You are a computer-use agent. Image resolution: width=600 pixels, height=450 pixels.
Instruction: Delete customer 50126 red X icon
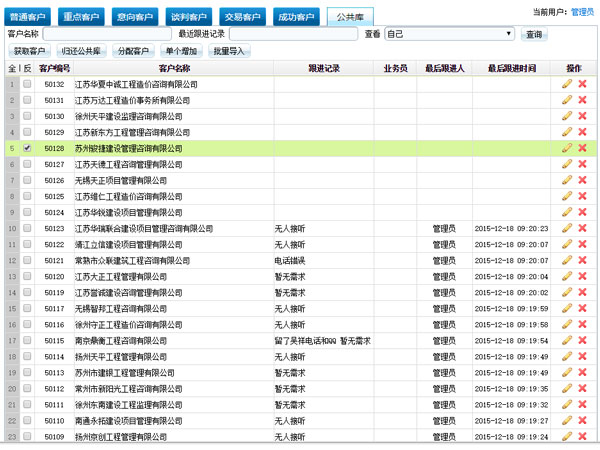point(582,180)
